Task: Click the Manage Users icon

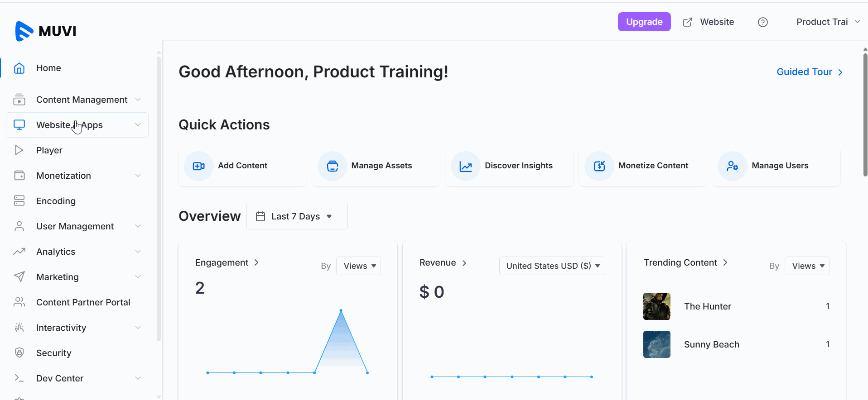Action: point(732,166)
